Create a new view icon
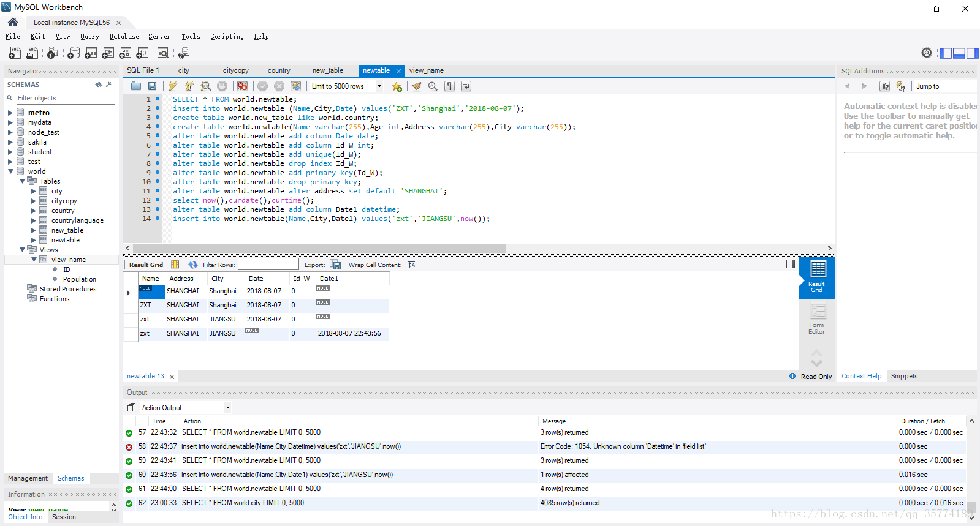This screenshot has height=526, width=980. (108, 53)
